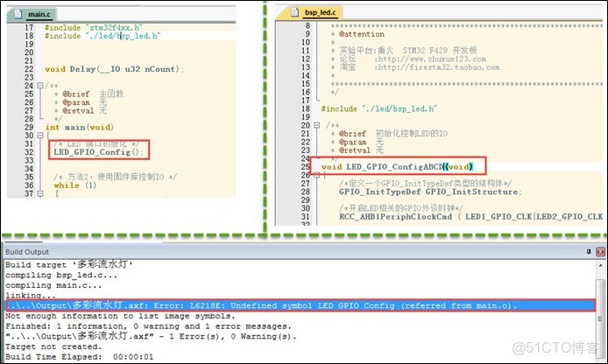Image resolution: width=608 pixels, height=364 pixels.
Task: Click the 'Finished: 1 information, 0 warning' line
Action: click(x=148, y=326)
